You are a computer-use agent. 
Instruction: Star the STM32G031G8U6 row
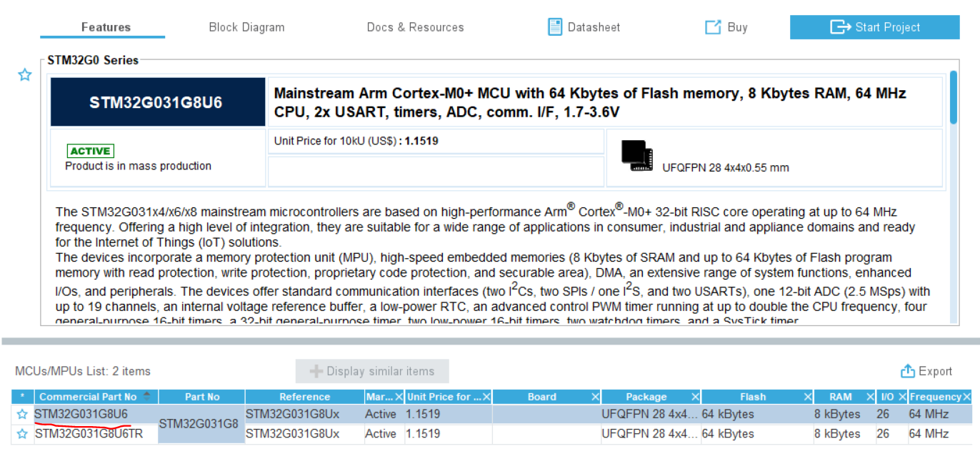click(x=22, y=414)
